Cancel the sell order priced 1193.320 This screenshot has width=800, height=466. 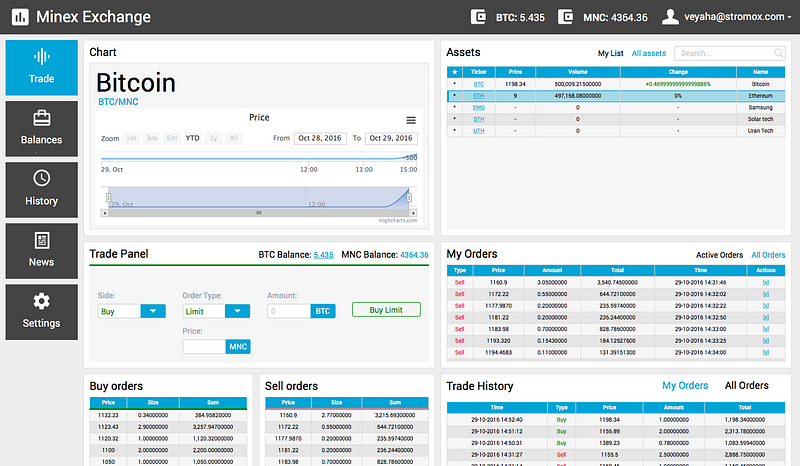pyautogui.click(x=766, y=341)
